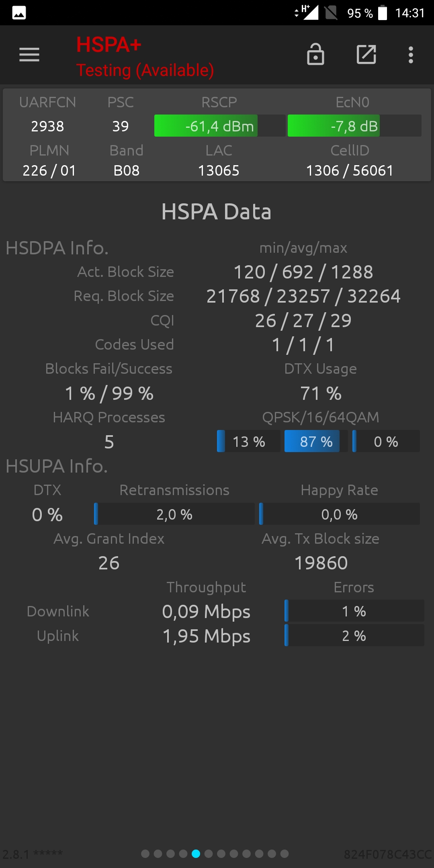434x868 pixels.
Task: Tap the no-SIM icon in status bar
Action: (x=331, y=12)
